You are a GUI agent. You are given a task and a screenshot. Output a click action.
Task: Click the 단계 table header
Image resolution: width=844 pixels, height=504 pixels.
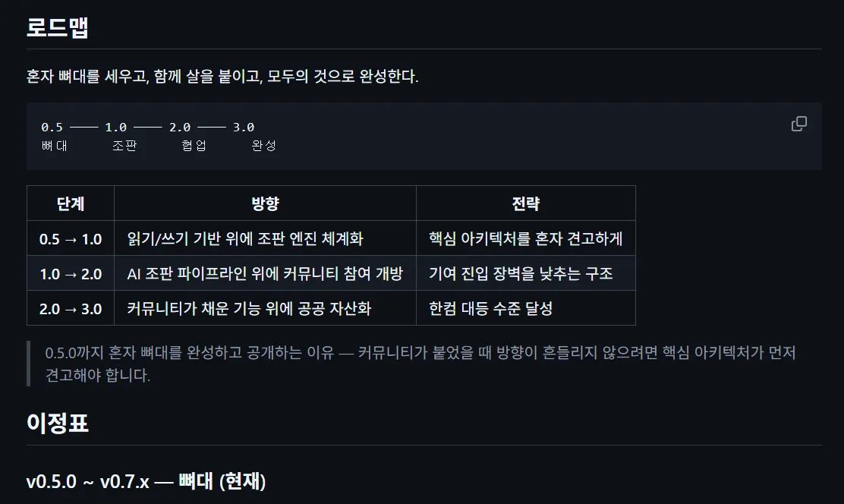tap(70, 203)
